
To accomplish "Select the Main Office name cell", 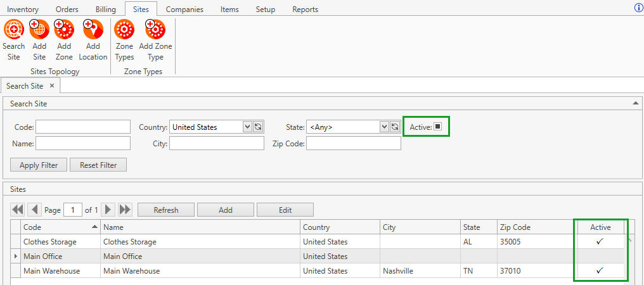I will (x=200, y=256).
